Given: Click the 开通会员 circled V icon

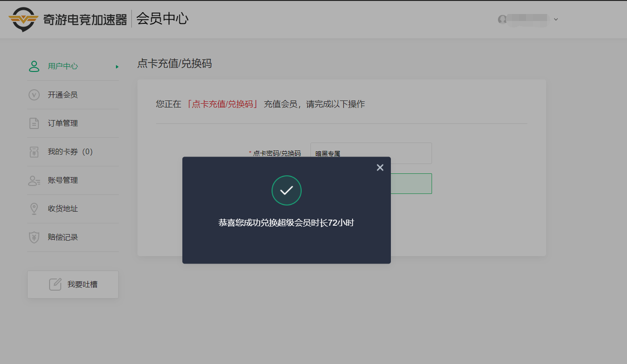Looking at the screenshot, I should 34,95.
